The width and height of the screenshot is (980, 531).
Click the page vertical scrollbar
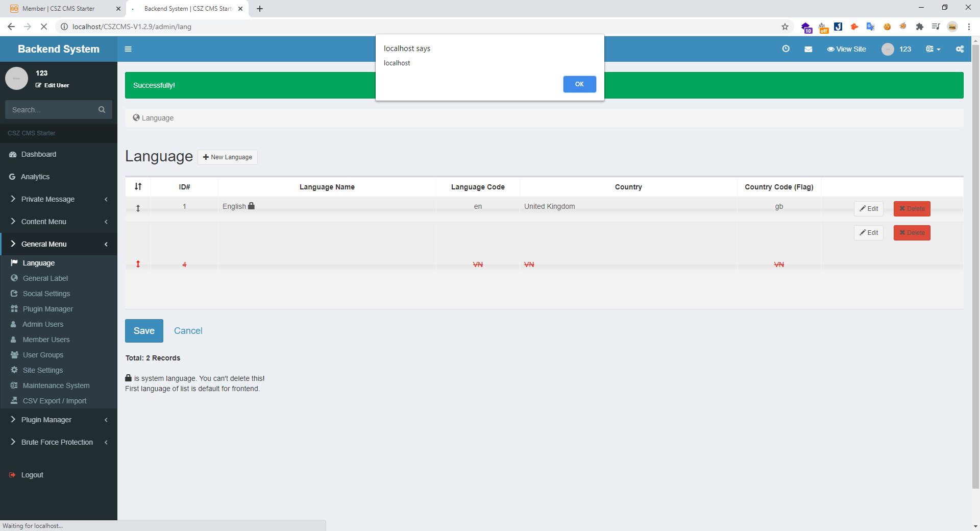pos(975,265)
